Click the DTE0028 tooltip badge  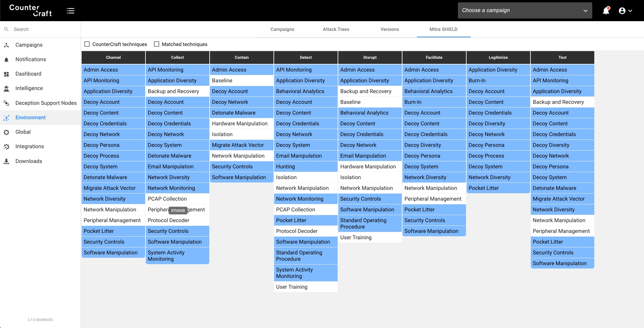178,210
